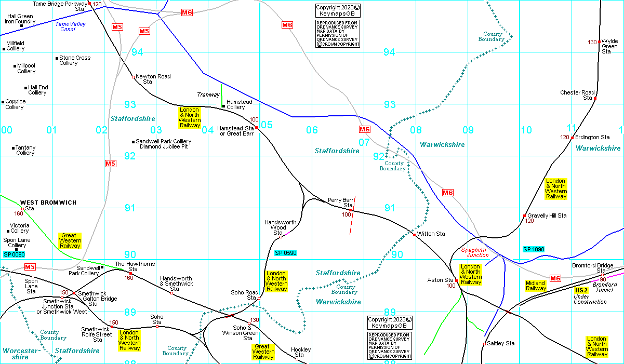Select the Aston Sta station marker
The width and height of the screenshot is (624, 364).
click(456, 280)
